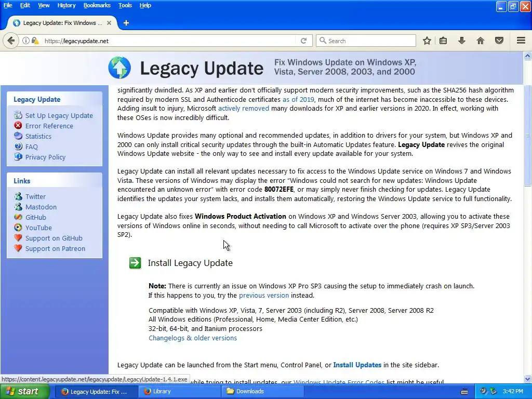Show bookmarks list icon in toolbar
The width and height of the screenshot is (532, 399).
coord(443,41)
